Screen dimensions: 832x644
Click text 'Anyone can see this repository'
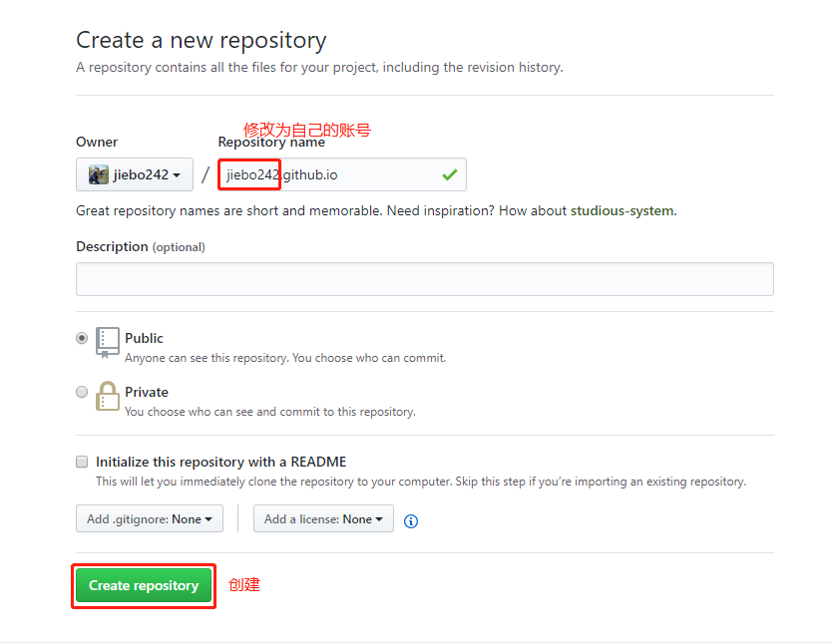[207, 358]
